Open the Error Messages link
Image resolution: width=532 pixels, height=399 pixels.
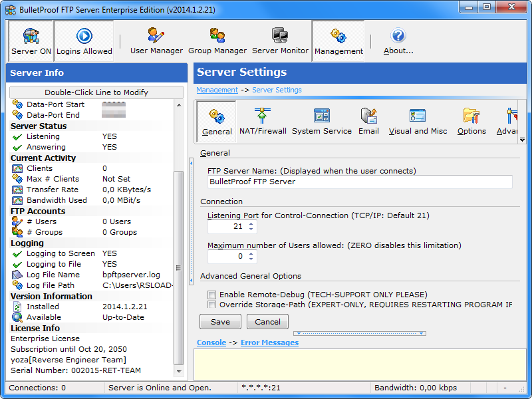(269, 342)
